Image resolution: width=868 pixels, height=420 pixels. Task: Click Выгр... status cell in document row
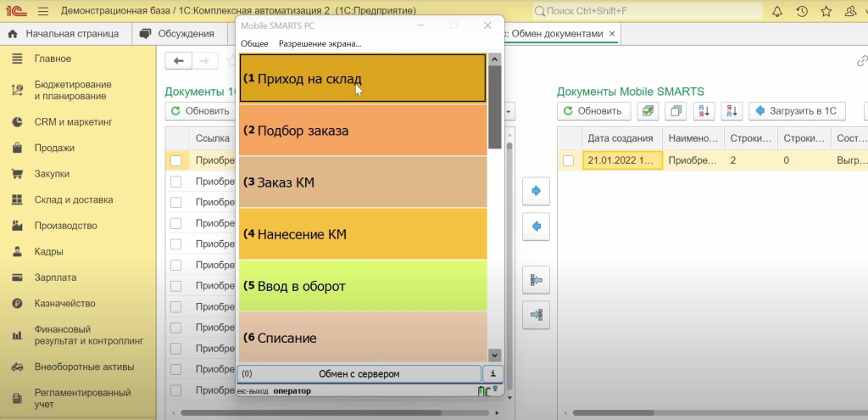click(849, 160)
